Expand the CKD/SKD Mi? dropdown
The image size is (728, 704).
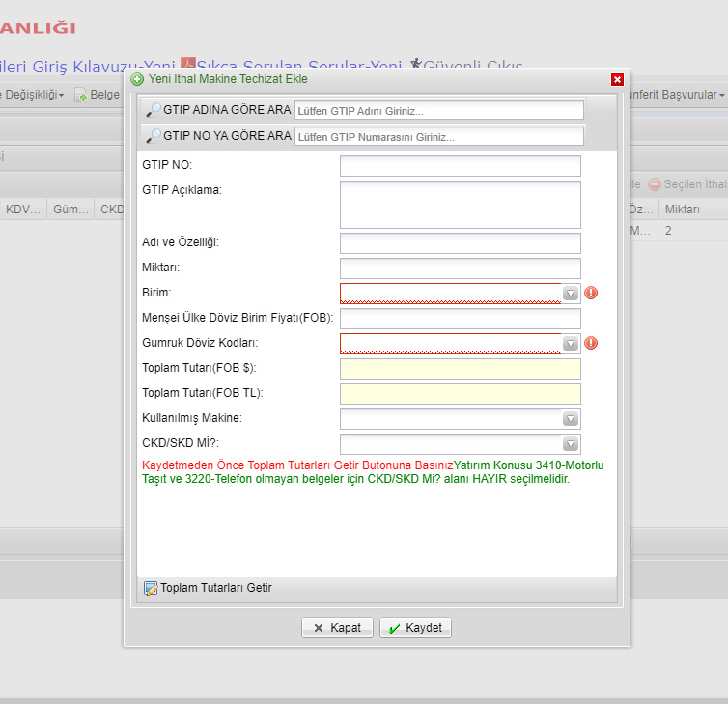click(571, 444)
